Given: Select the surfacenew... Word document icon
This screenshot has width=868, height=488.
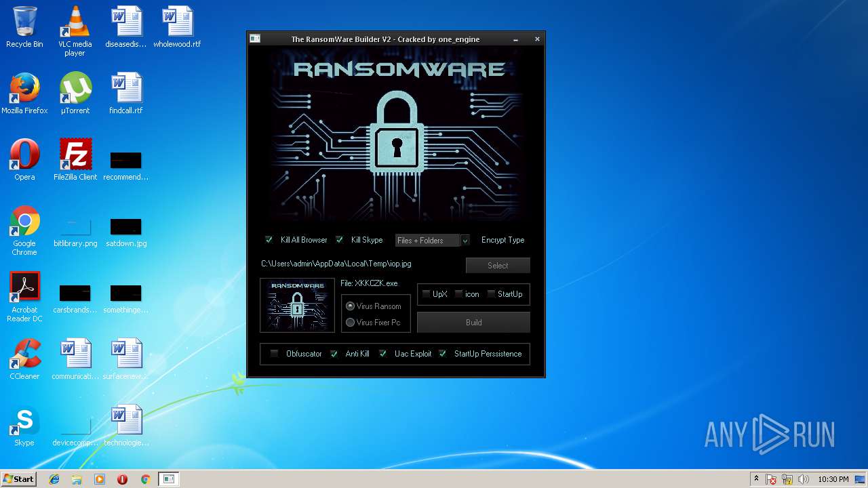Looking at the screenshot, I should click(x=126, y=359).
